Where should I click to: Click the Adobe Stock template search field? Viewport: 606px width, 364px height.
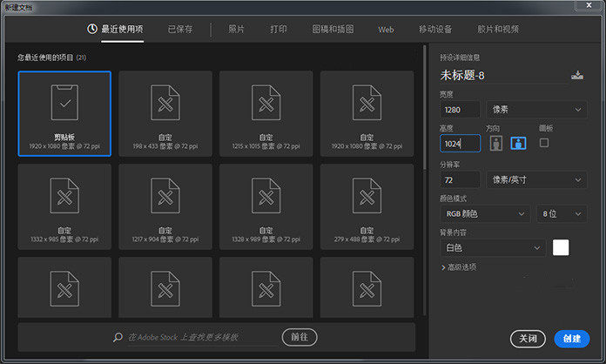201,338
